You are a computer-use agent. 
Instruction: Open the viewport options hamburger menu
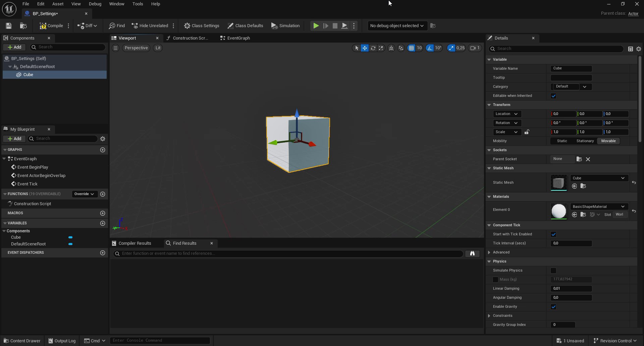point(115,48)
